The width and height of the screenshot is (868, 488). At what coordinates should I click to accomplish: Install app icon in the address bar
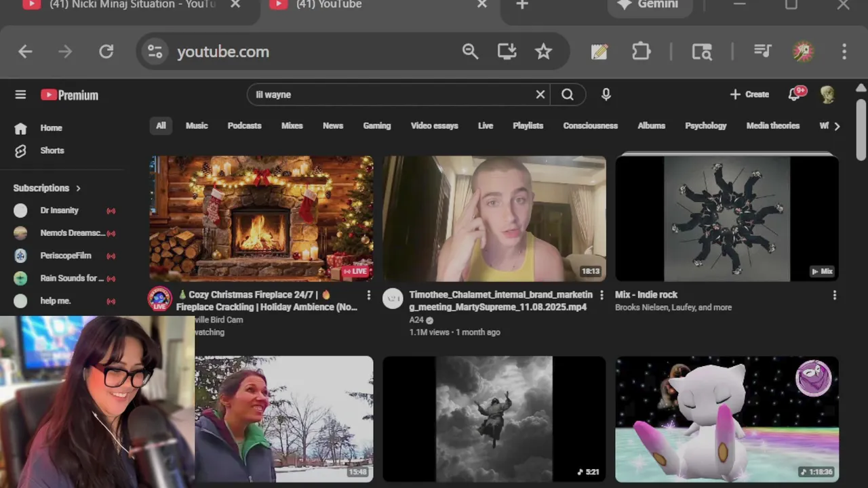pos(507,52)
